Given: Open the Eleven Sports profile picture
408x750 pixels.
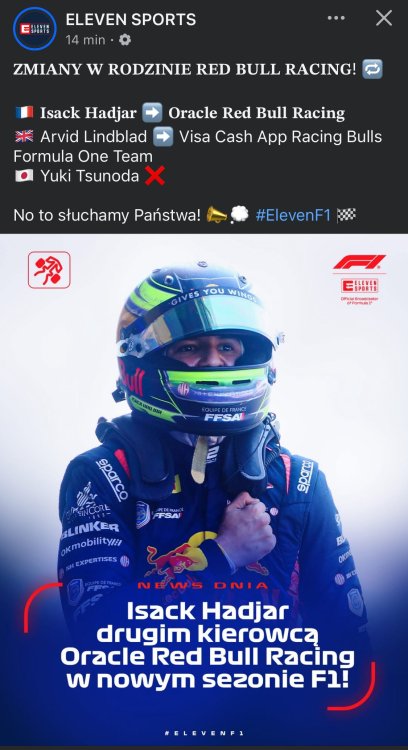Looking at the screenshot, I should (34, 29).
